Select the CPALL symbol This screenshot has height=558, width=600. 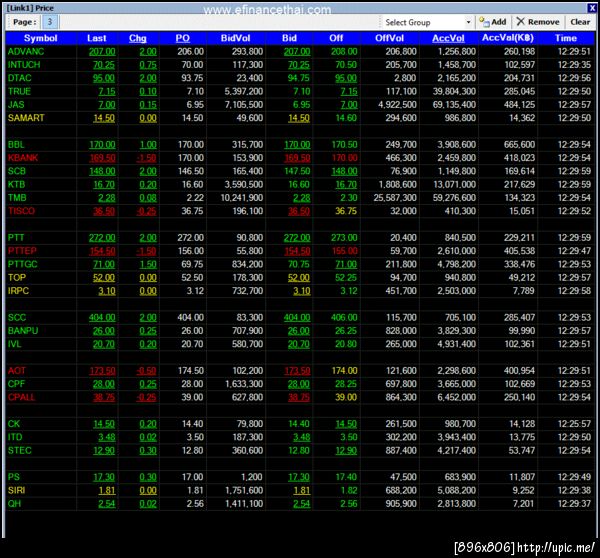pyautogui.click(x=21, y=398)
